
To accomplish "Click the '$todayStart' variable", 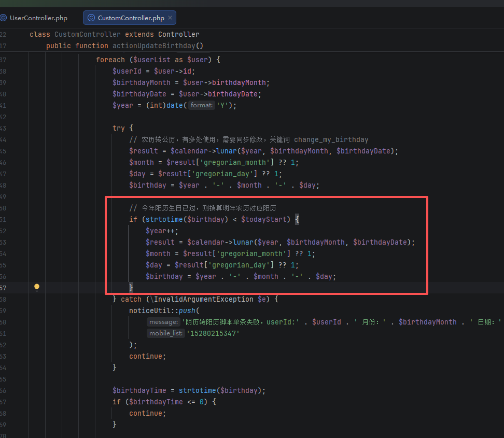I will pos(263,219).
